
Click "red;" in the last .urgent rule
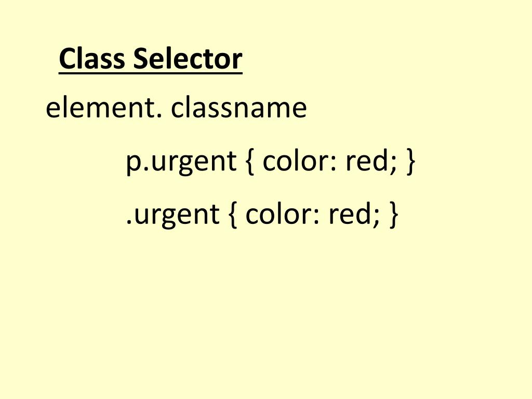pos(353,214)
